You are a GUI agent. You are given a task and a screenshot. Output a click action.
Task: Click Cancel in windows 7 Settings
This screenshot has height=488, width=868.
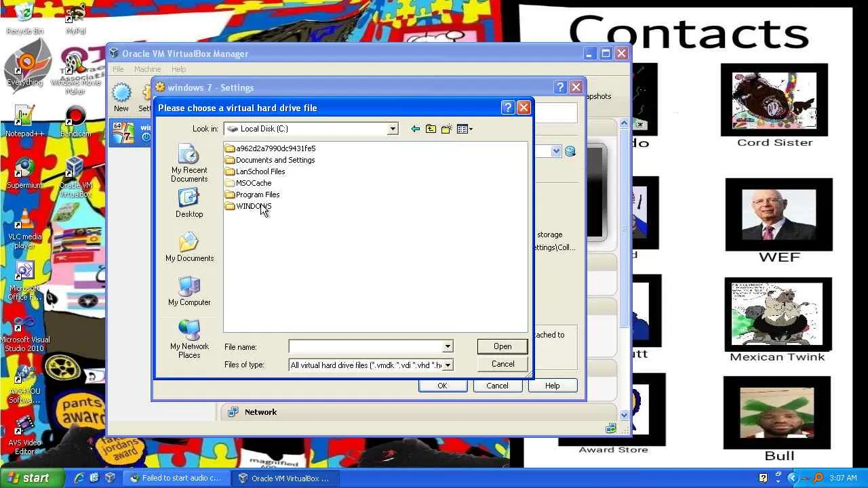497,386
